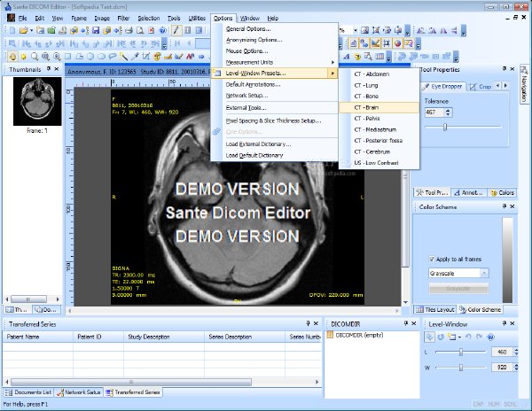Toggle Apply to all frames checkbox

pyautogui.click(x=432, y=260)
